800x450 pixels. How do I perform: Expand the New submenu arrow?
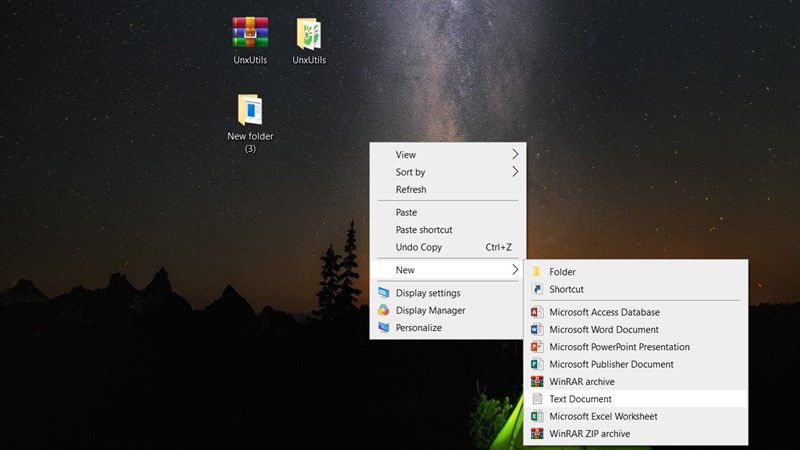coord(515,270)
